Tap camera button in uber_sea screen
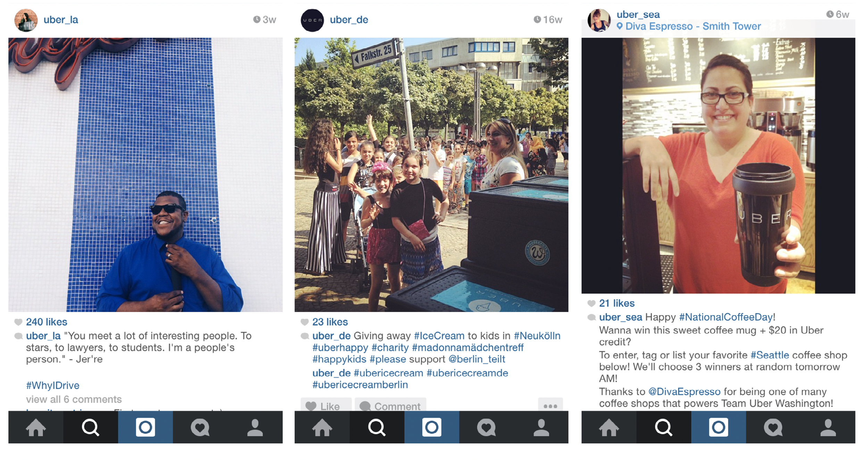The width and height of the screenshot is (868, 460). click(718, 427)
